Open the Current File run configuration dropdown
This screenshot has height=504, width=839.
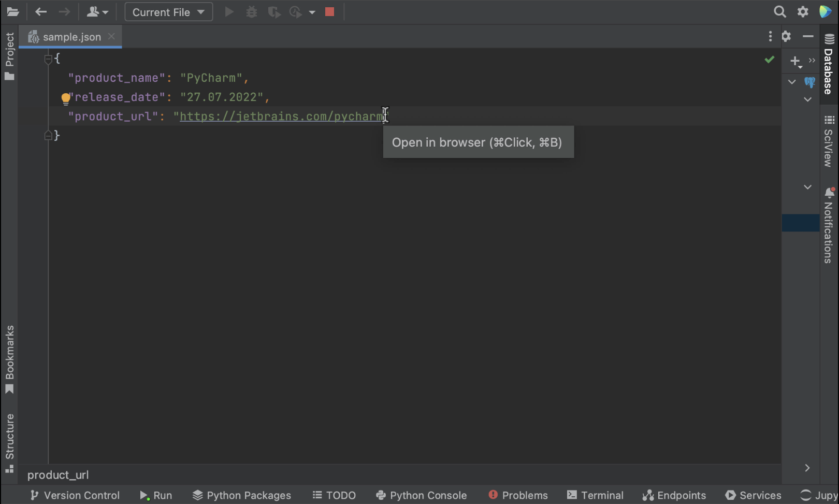pyautogui.click(x=168, y=12)
